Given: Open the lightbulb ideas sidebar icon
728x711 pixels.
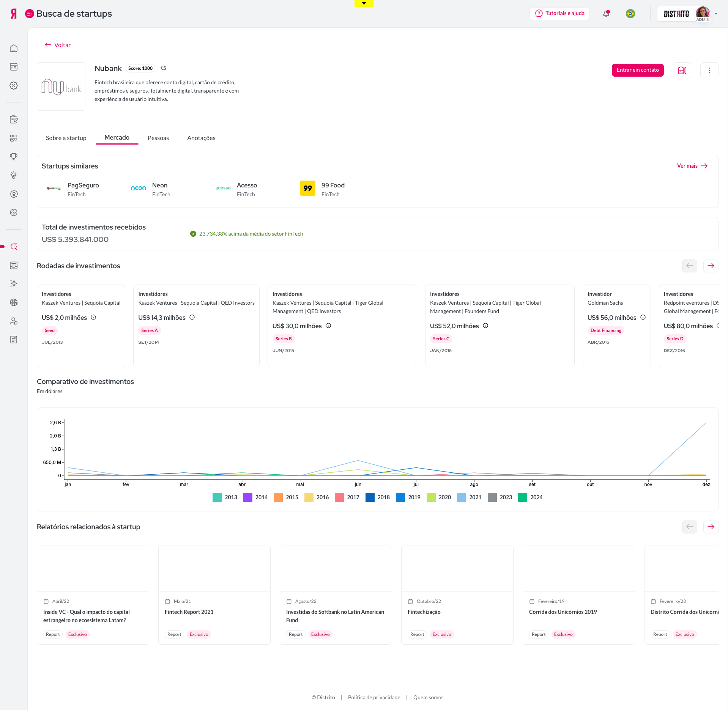Looking at the screenshot, I should [x=14, y=175].
